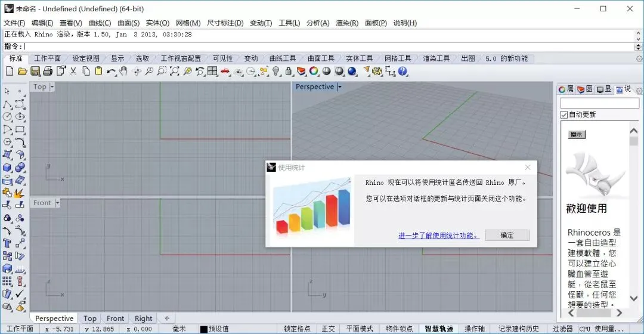Image resolution: width=644 pixels, height=334 pixels.
Task: Switch to the Right viewport tab
Action: [143, 318]
